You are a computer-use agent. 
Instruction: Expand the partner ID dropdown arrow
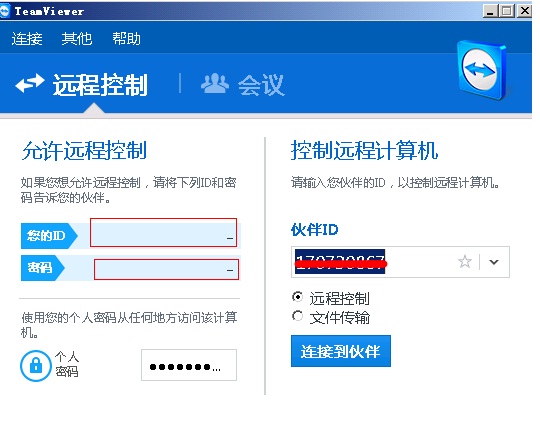tap(494, 262)
